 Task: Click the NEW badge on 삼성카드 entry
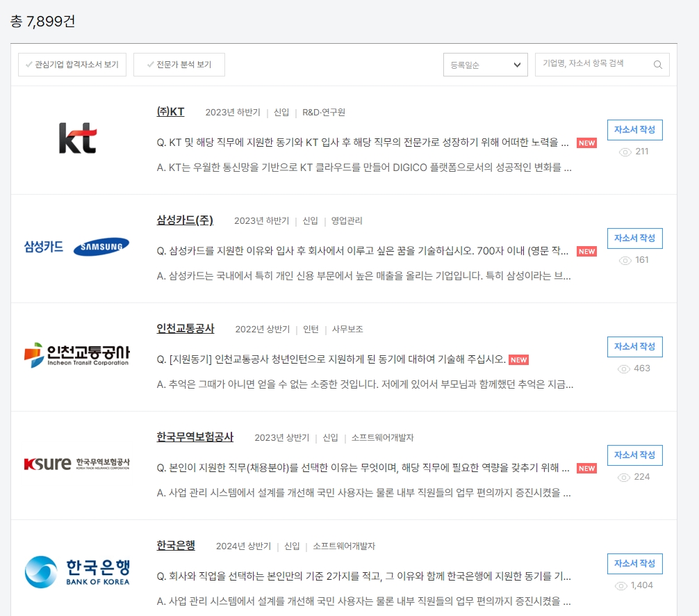tap(586, 251)
